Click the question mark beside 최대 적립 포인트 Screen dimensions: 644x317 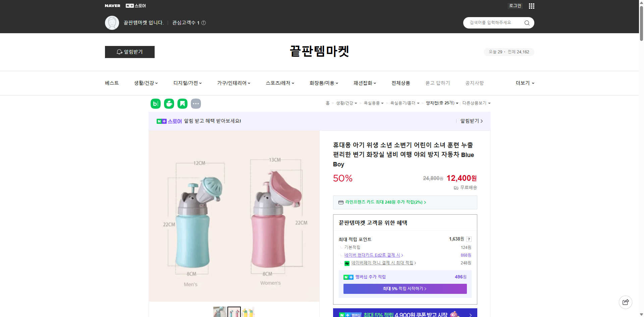tap(469, 239)
